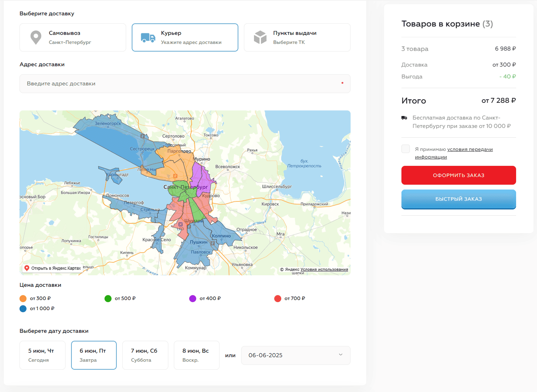Choose delivery date 7 июн, Сб
This screenshot has height=392, width=537.
tap(145, 355)
